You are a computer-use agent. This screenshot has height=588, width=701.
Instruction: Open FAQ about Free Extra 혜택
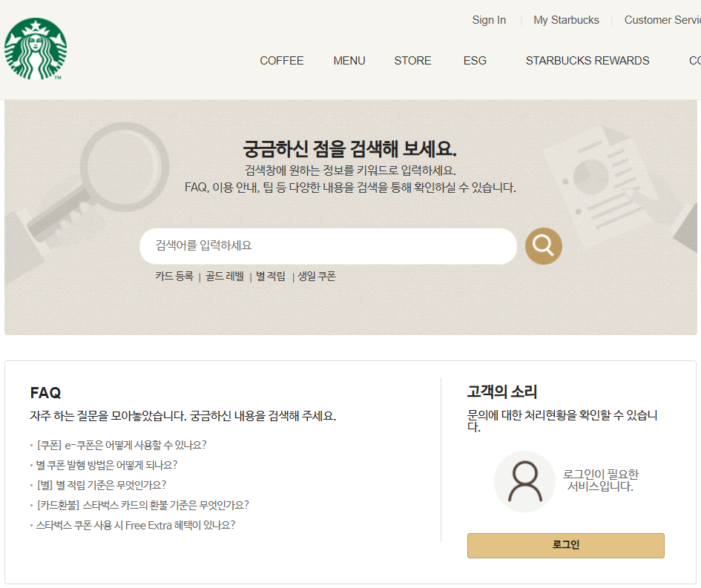[x=136, y=526]
